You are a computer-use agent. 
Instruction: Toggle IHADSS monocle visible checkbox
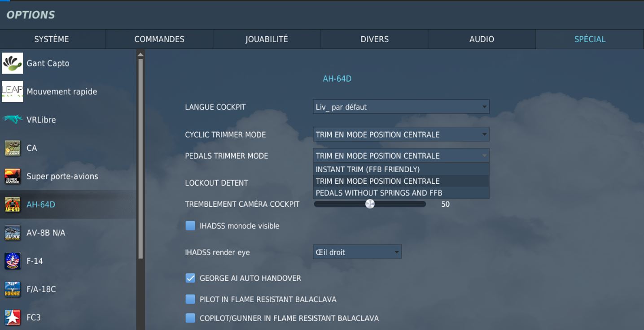point(190,226)
